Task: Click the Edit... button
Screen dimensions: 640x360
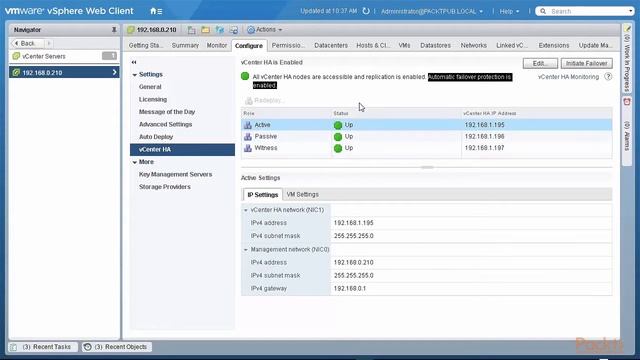Action: tap(540, 63)
